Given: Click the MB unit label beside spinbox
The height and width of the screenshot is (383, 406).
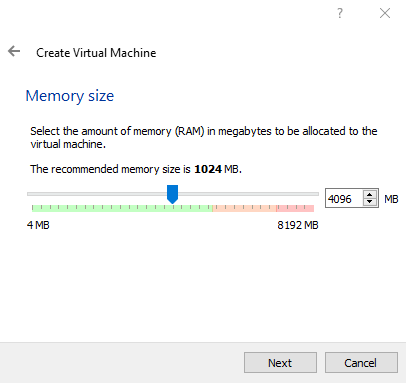Looking at the screenshot, I should click(391, 199).
